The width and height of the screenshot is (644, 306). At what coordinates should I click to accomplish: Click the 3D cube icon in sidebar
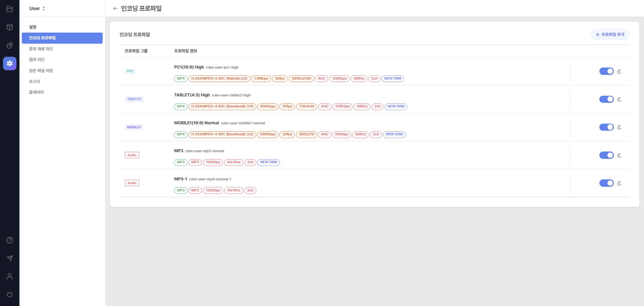[x=10, y=27]
